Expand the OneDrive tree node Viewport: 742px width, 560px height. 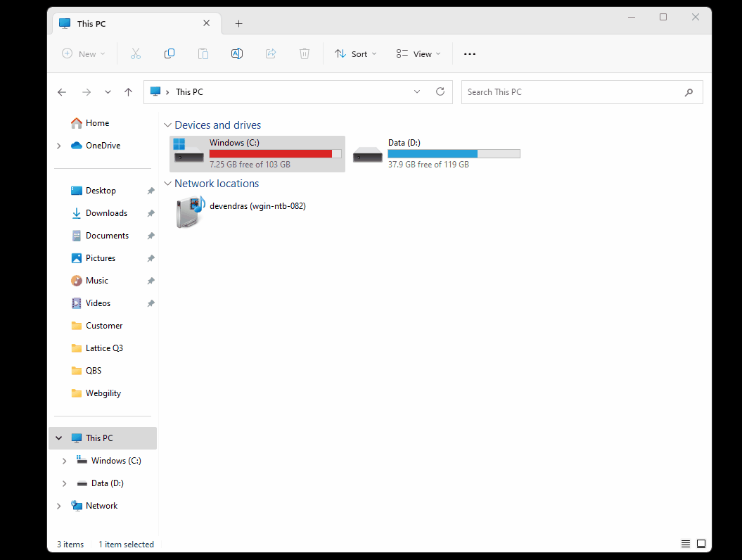pos(59,146)
